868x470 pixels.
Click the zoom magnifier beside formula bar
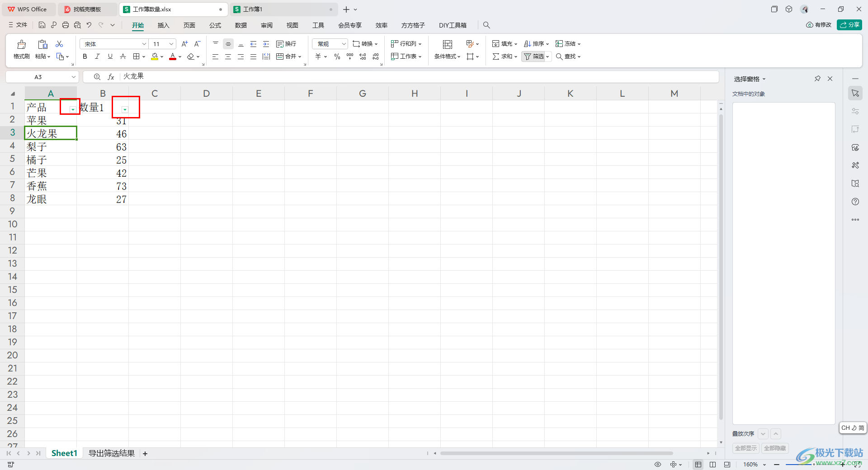[97, 77]
